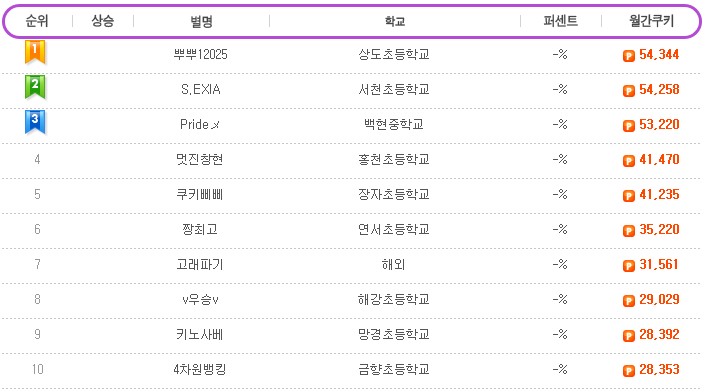This screenshot has width=706, height=392.
Task: Click the gold rank 1 ribbon badge
Action: click(35, 52)
